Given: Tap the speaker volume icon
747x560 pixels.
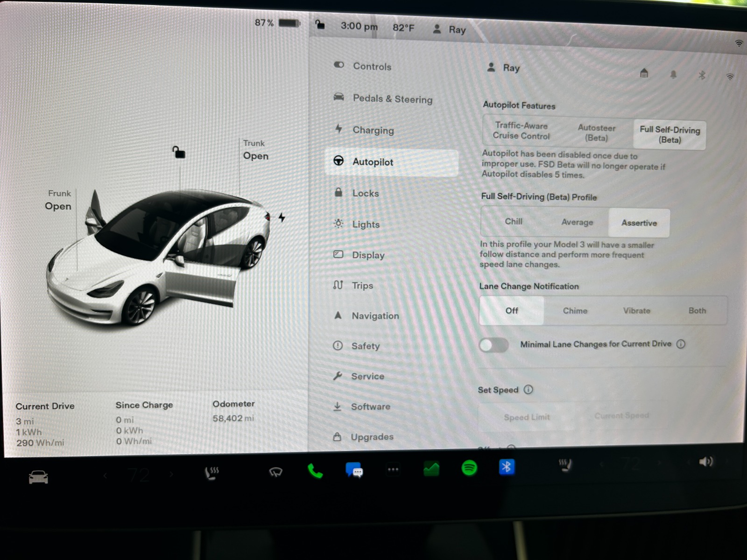Looking at the screenshot, I should [705, 462].
